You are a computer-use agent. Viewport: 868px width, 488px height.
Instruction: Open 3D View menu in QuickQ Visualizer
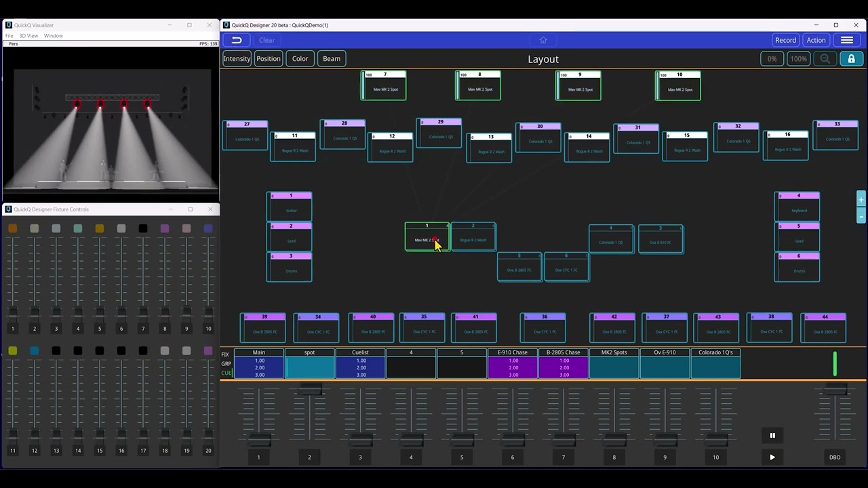coord(28,36)
